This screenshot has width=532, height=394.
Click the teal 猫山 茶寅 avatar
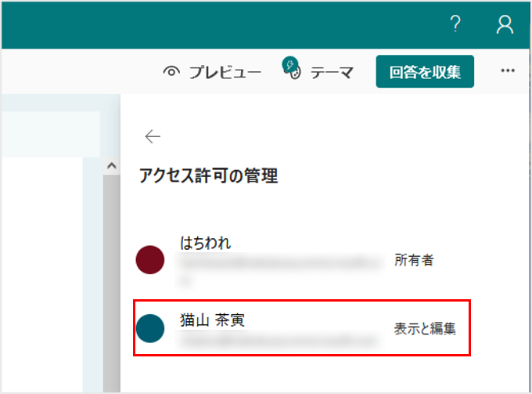coord(150,328)
